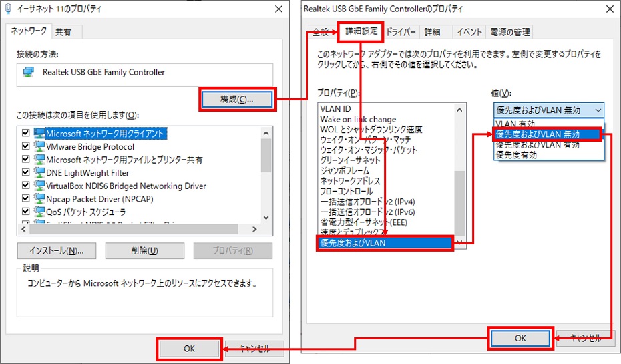Screen dimensions: 621x364
Task: Click the DNE LightWeight Filter item icon
Action: click(x=39, y=173)
